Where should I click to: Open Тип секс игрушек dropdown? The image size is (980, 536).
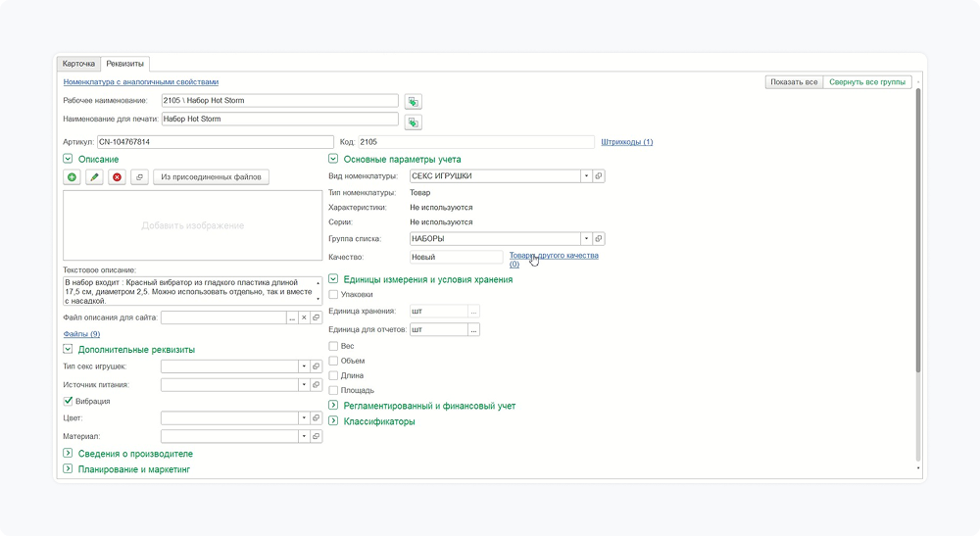[x=304, y=366]
